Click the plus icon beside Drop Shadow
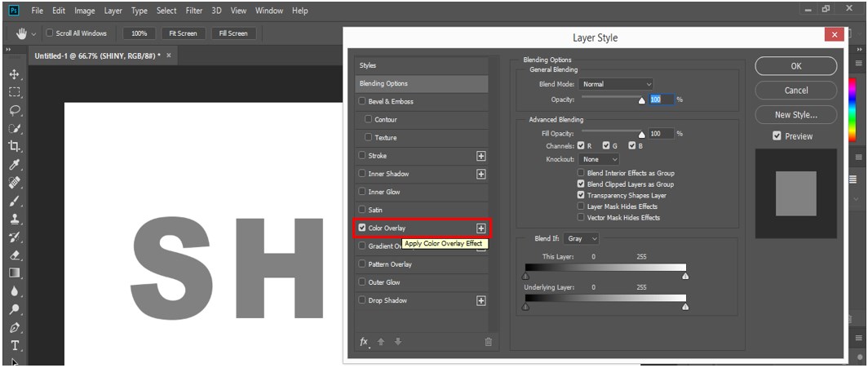 (481, 300)
